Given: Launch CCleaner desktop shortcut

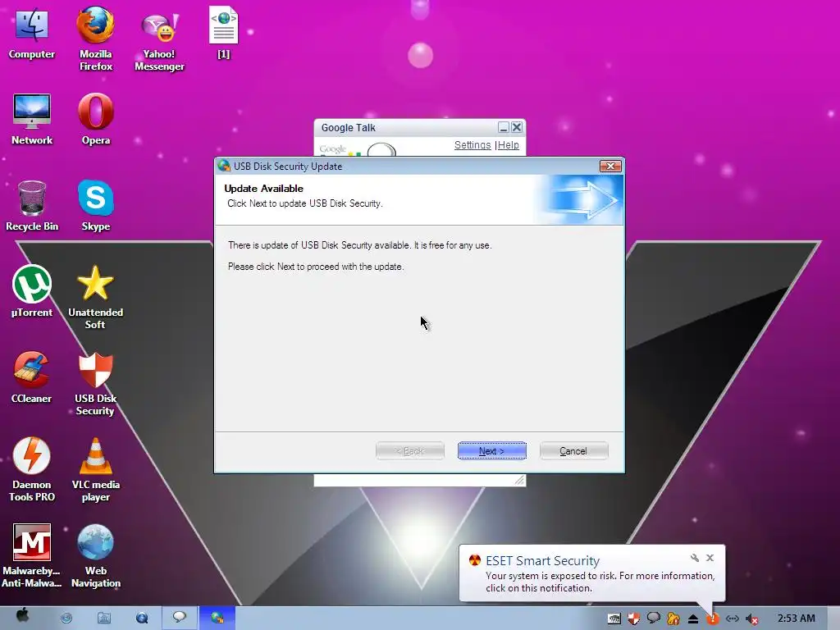Looking at the screenshot, I should [32, 377].
